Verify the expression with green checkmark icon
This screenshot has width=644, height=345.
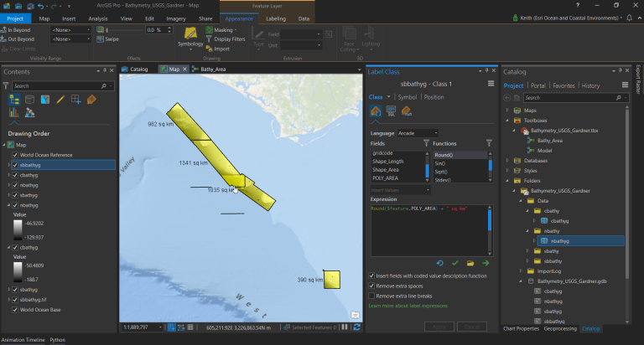point(455,263)
